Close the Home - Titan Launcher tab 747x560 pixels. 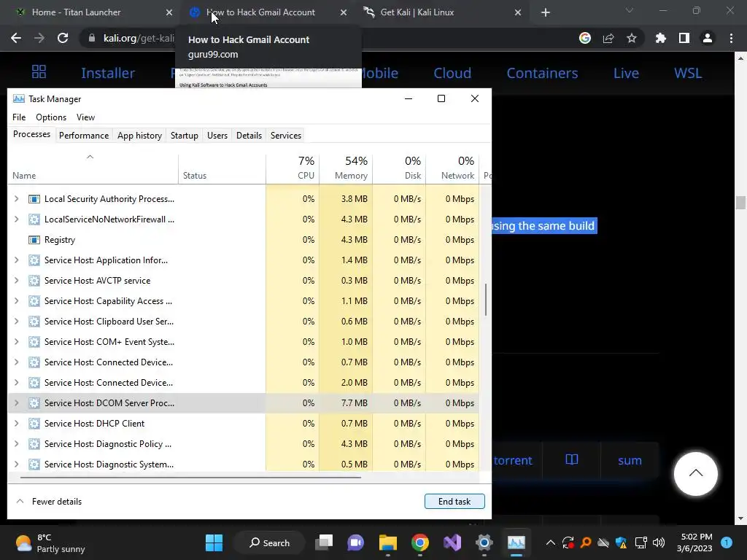coord(169,12)
